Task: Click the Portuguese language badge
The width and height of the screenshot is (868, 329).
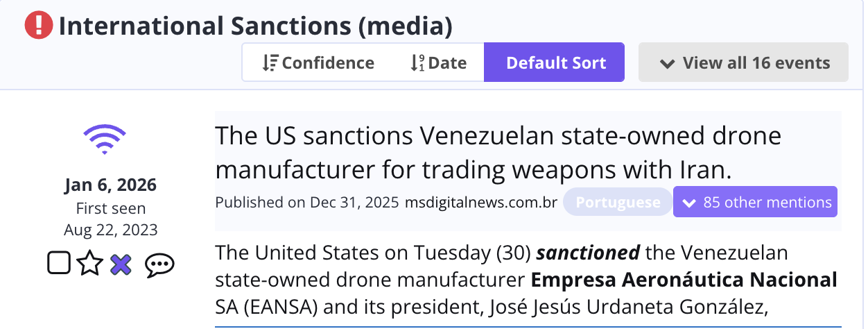Action: pyautogui.click(x=618, y=203)
